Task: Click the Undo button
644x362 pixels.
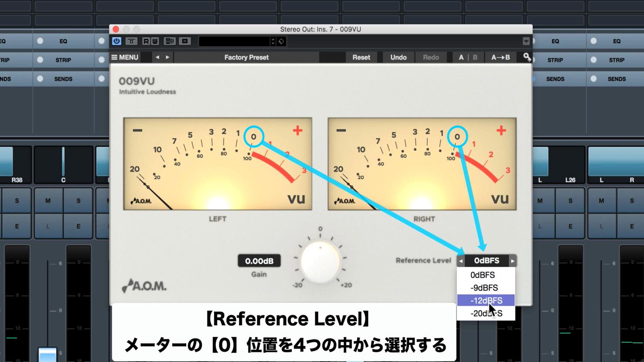Action: tap(398, 57)
